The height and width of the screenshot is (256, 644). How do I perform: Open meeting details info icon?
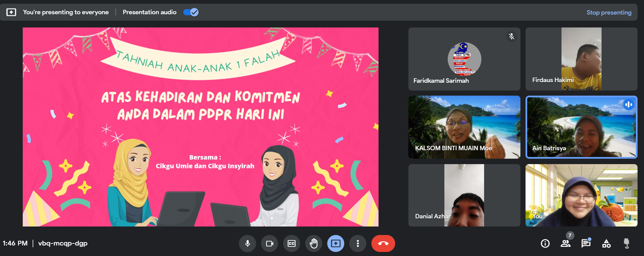click(x=545, y=243)
